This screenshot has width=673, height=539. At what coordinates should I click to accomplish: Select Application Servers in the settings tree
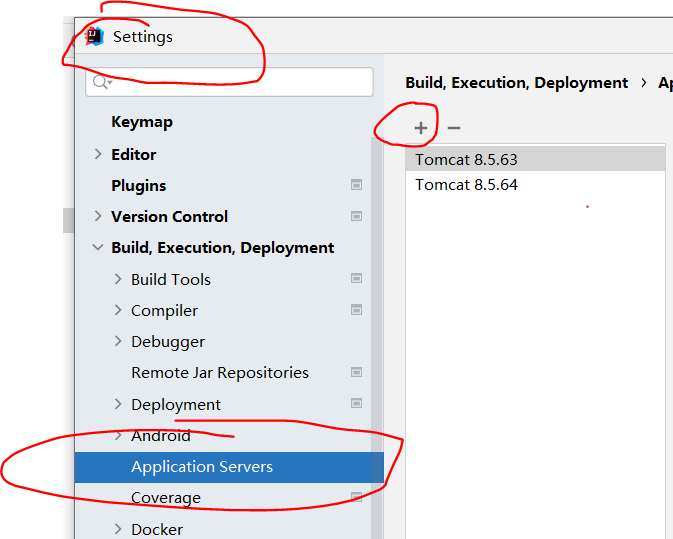click(202, 467)
